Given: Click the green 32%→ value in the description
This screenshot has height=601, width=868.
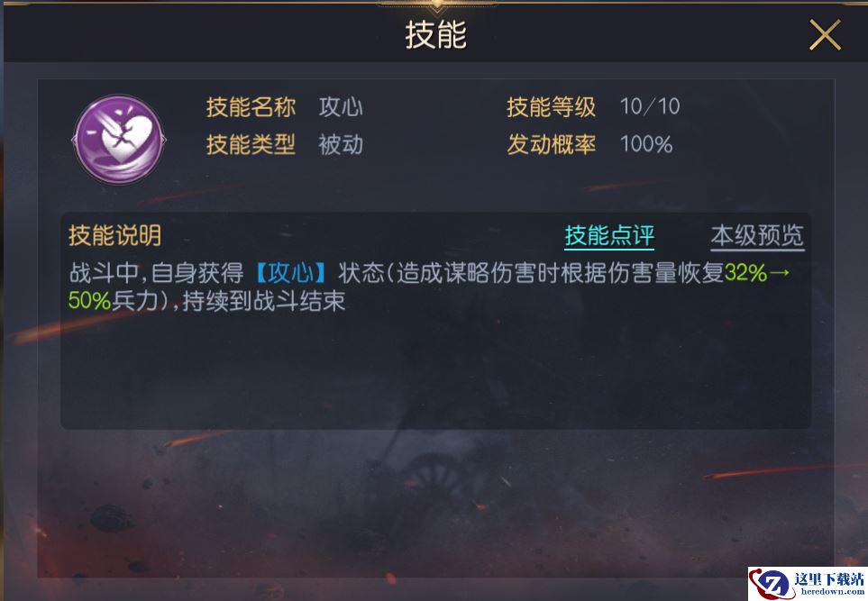Looking at the screenshot, I should 757,273.
